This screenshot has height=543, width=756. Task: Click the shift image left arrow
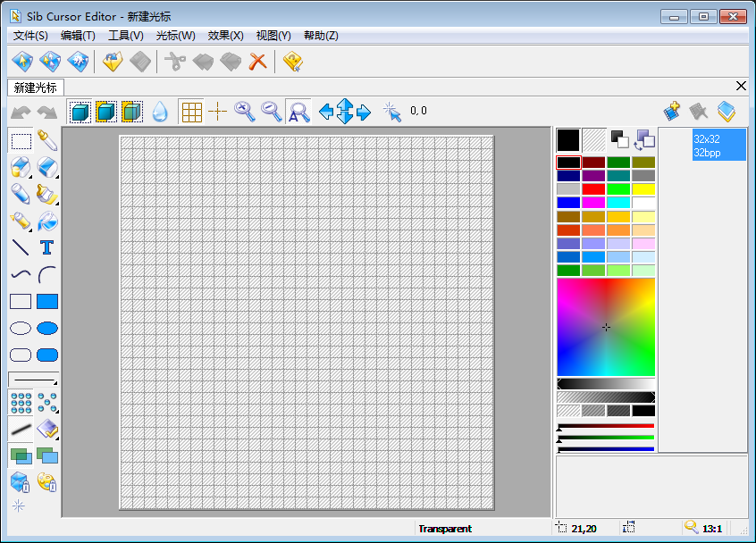pos(326,112)
